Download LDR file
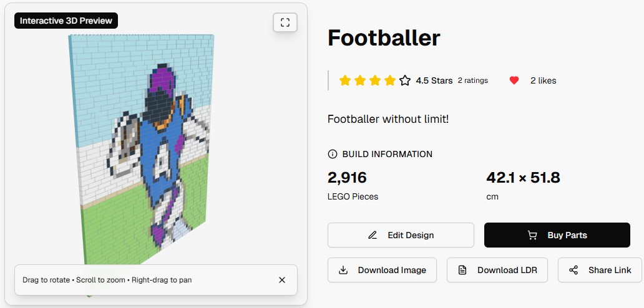The height and width of the screenshot is (308, 644). pos(497,270)
